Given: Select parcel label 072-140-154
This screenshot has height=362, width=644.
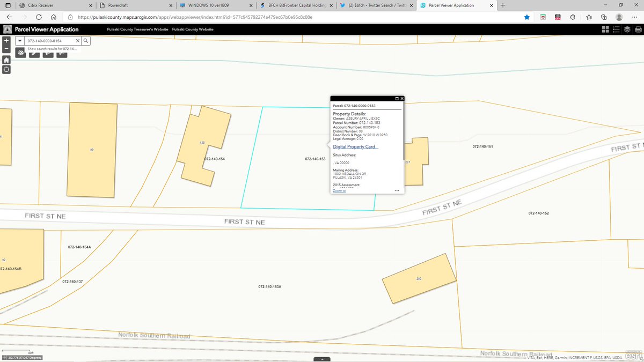Looking at the screenshot, I should click(214, 159).
